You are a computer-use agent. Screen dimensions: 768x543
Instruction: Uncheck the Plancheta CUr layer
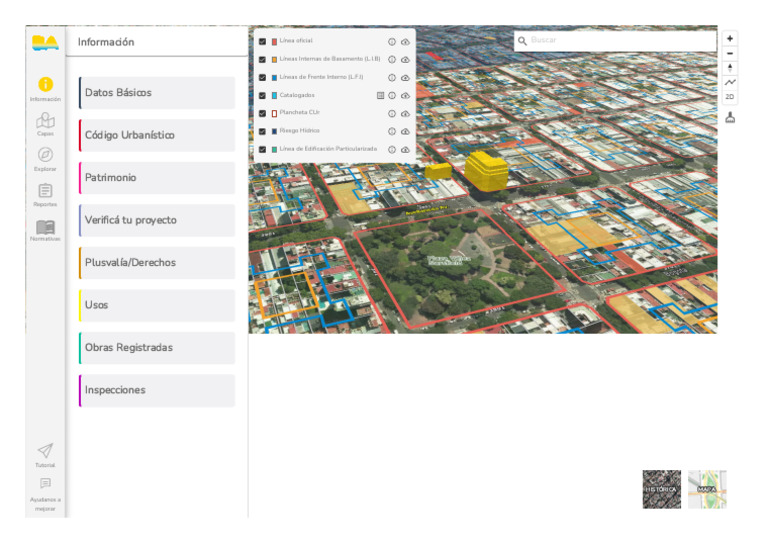click(x=263, y=113)
